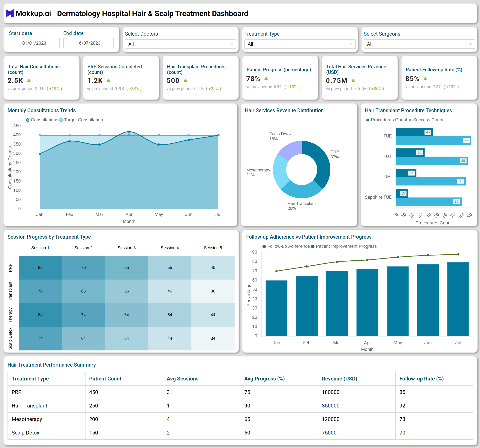Click the patient count value 450
Image resolution: width=480 pixels, height=448 pixels.
pyautogui.click(x=93, y=392)
